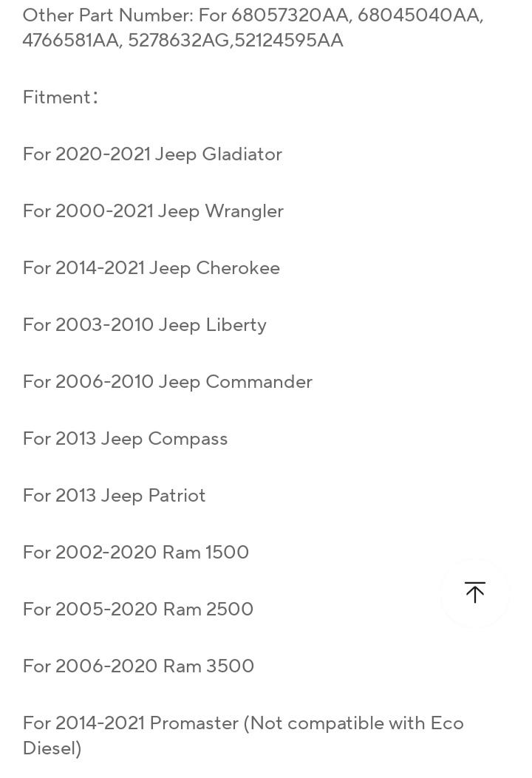Tap the 2020-2021 Jeep Gladiator line
532x778 pixels.
pos(152,154)
